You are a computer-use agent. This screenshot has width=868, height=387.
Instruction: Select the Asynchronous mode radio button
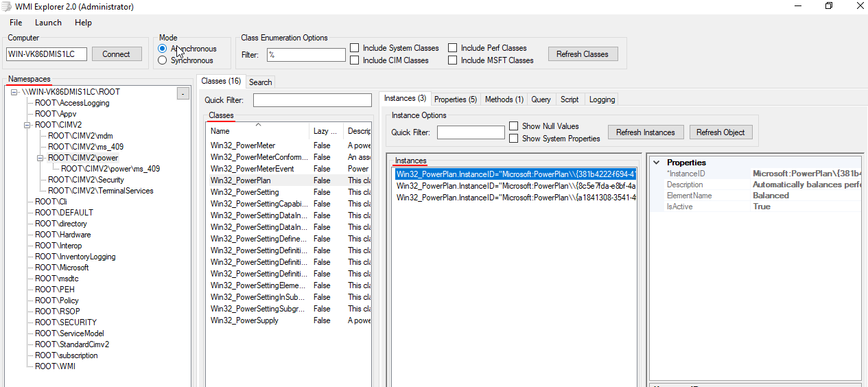[162, 49]
